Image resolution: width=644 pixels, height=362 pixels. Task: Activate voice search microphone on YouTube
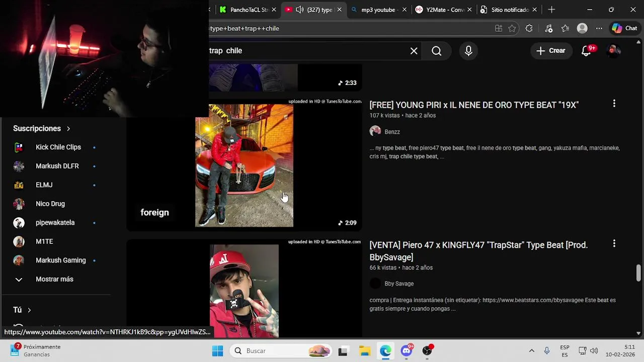[468, 51]
